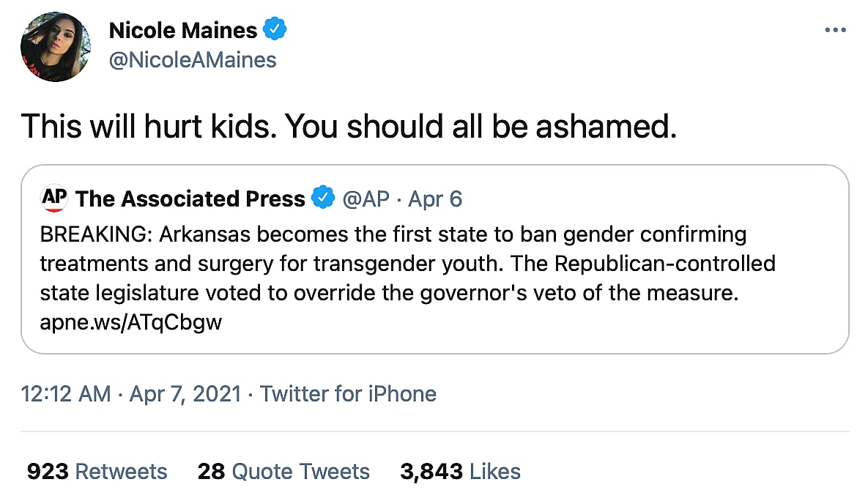View the 28 Quote Tweets list

tap(283, 471)
